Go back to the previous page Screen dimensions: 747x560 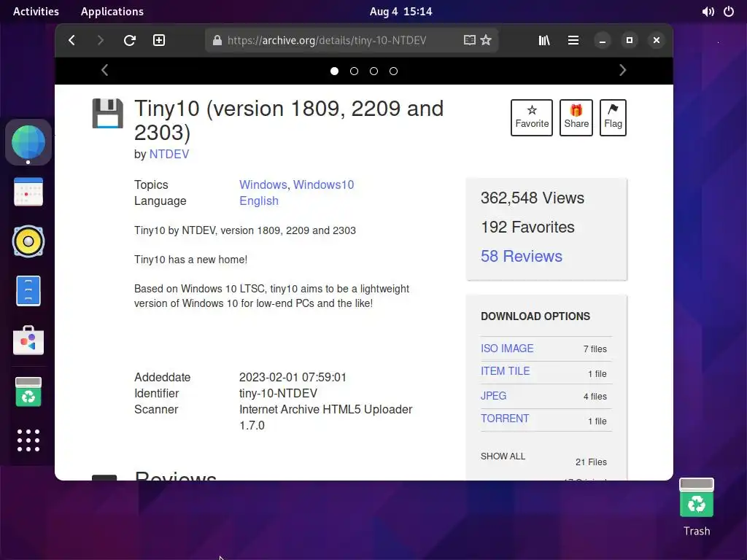72,41
